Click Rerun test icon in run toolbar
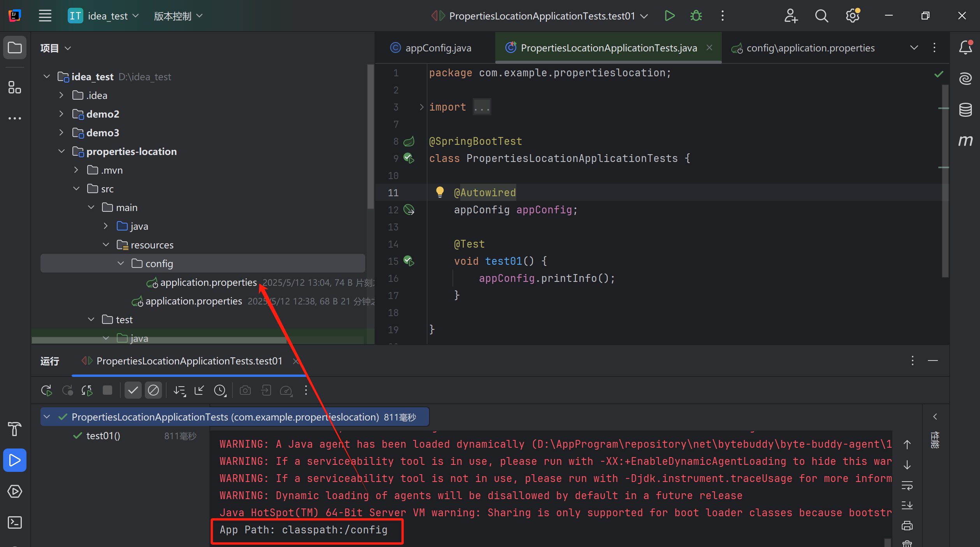The image size is (980, 547). pyautogui.click(x=47, y=390)
